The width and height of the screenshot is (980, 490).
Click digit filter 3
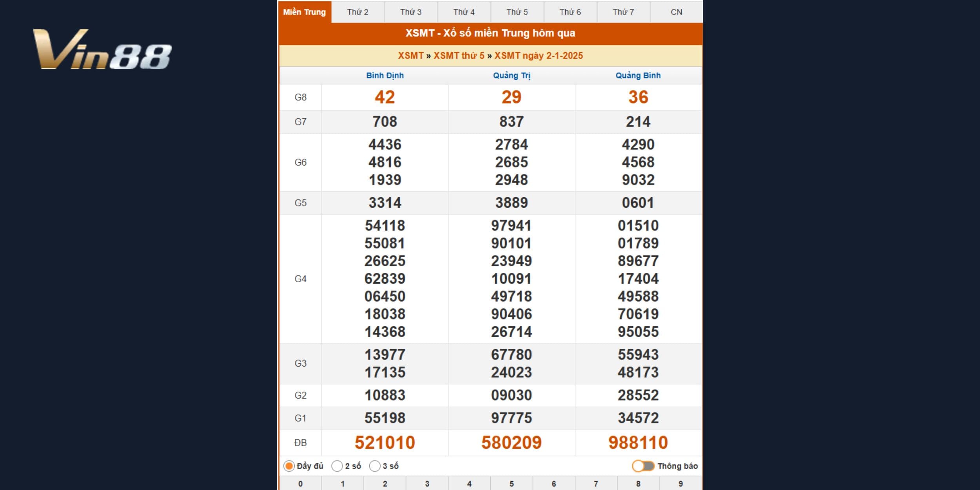(427, 484)
